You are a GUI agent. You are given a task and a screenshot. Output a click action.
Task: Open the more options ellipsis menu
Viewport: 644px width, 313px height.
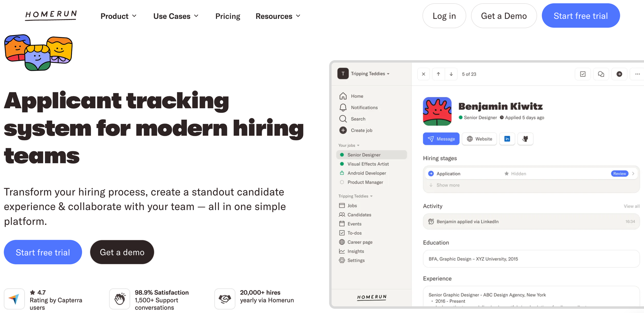pos(637,74)
